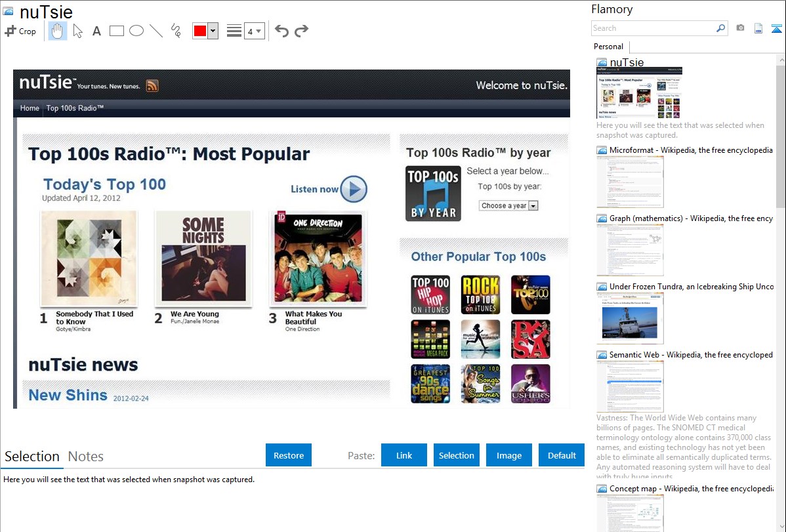The width and height of the screenshot is (786, 532).
Task: Click the nuTsie snapshot title in Flamory list
Action: click(x=627, y=63)
